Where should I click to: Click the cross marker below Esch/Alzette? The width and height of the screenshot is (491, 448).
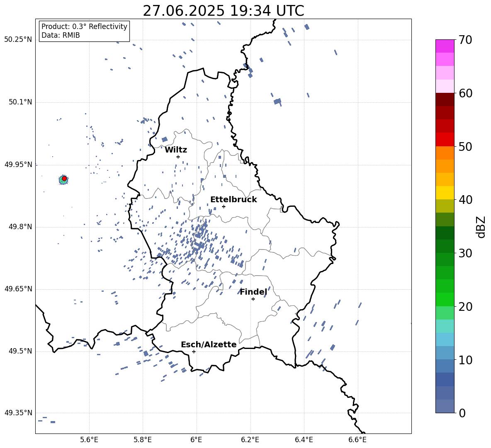194,351
